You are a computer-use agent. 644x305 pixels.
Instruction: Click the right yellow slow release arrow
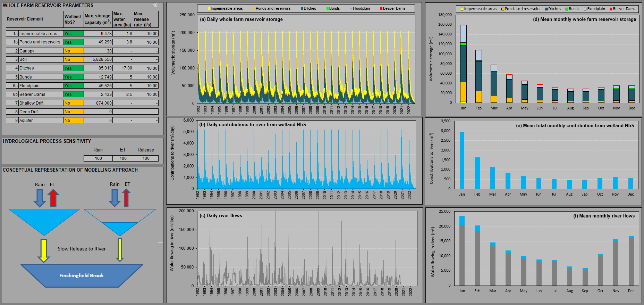pos(120,249)
